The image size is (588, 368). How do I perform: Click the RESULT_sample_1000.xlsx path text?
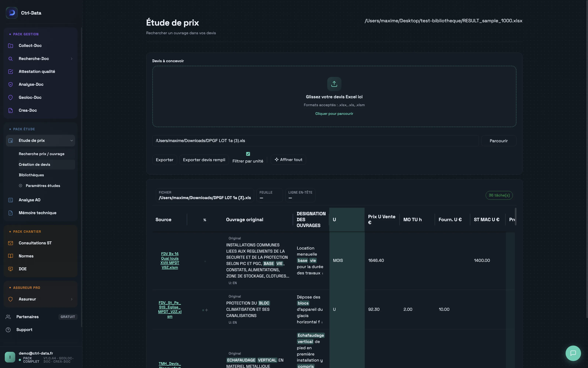(x=443, y=21)
